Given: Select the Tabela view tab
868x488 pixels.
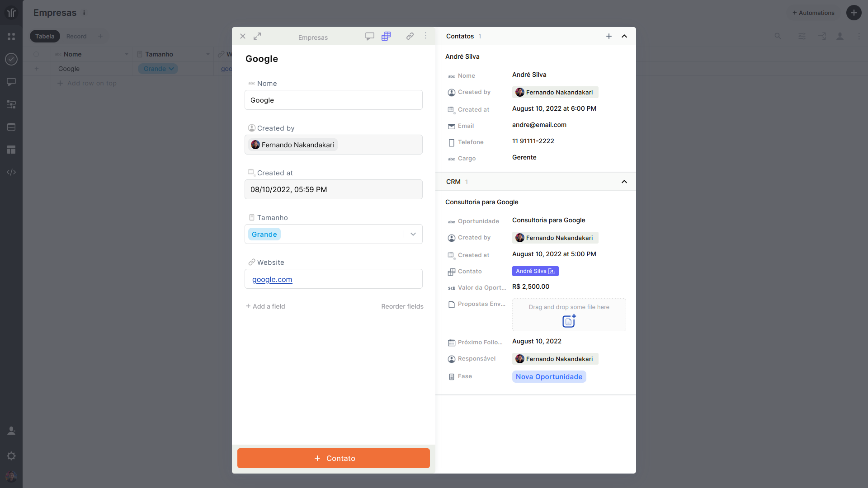Looking at the screenshot, I should (45, 36).
